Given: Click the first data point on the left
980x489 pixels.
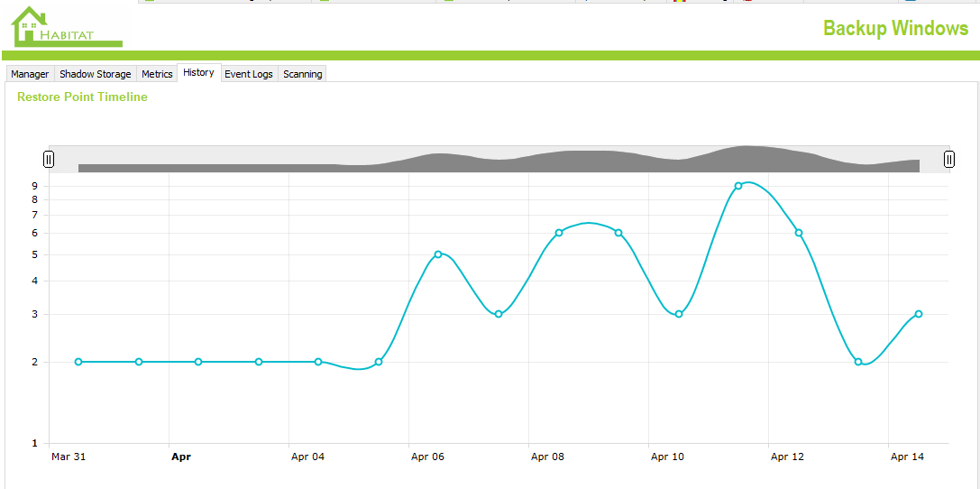Looking at the screenshot, I should pyautogui.click(x=78, y=362).
